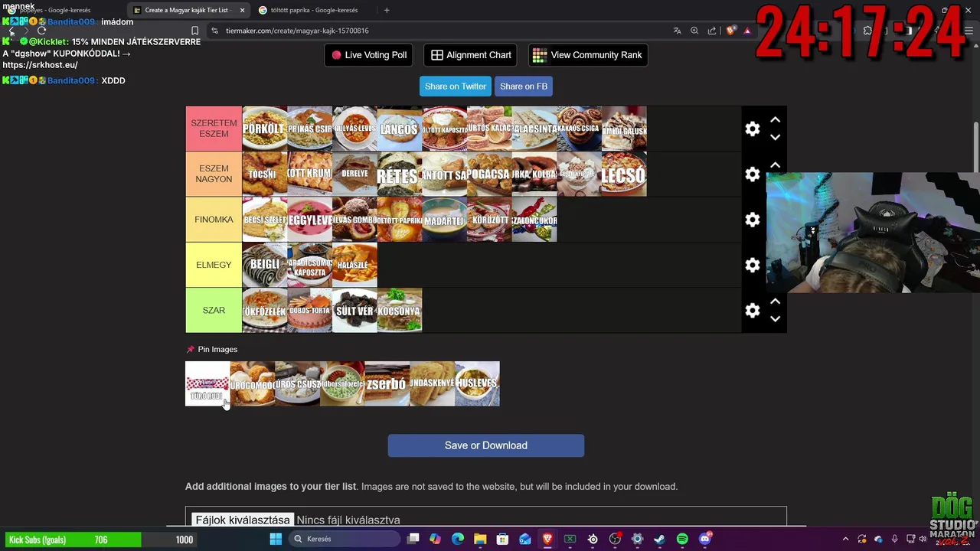Select the Palacsinta image

tap(534, 129)
